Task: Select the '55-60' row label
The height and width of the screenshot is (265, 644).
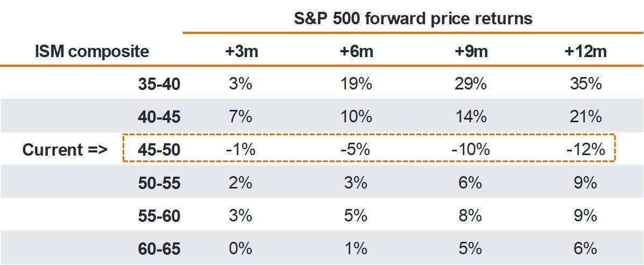Action: click(159, 216)
